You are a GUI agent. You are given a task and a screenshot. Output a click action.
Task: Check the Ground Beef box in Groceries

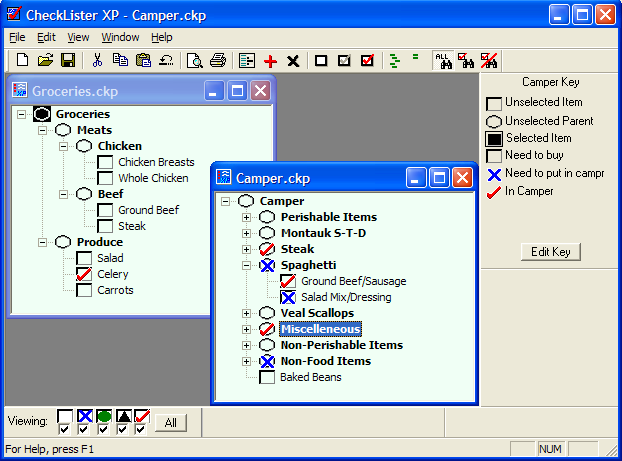(105, 210)
